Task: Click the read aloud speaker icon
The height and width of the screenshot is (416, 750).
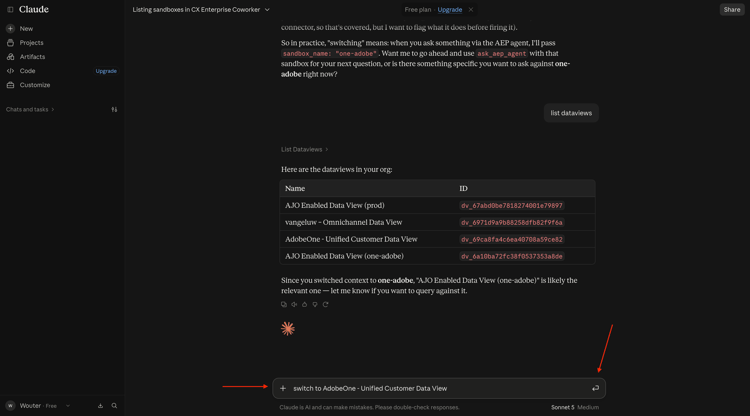Action: coord(294,304)
